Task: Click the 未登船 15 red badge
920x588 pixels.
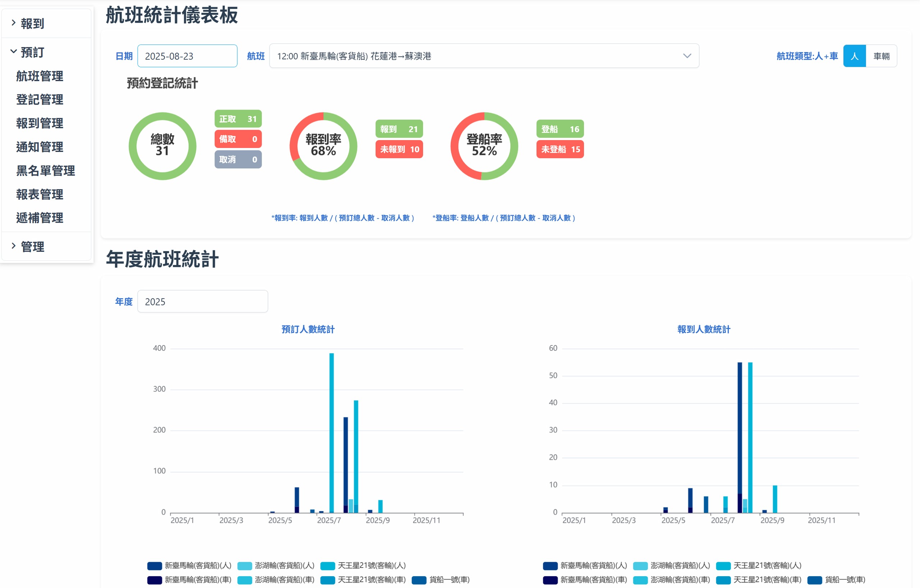Action: tap(560, 149)
